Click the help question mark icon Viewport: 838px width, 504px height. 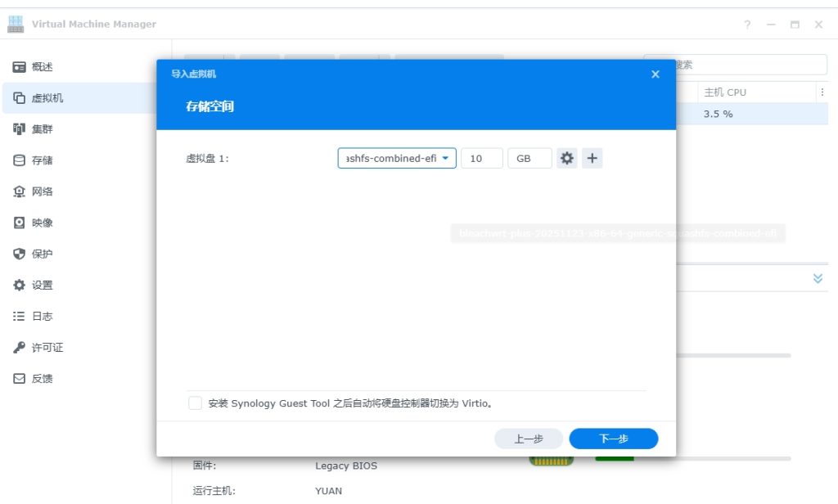click(x=747, y=25)
